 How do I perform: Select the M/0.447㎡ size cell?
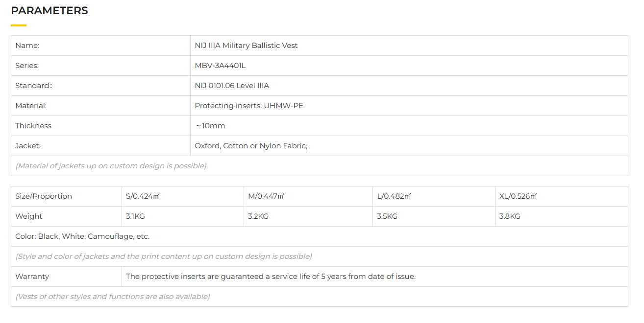point(266,196)
